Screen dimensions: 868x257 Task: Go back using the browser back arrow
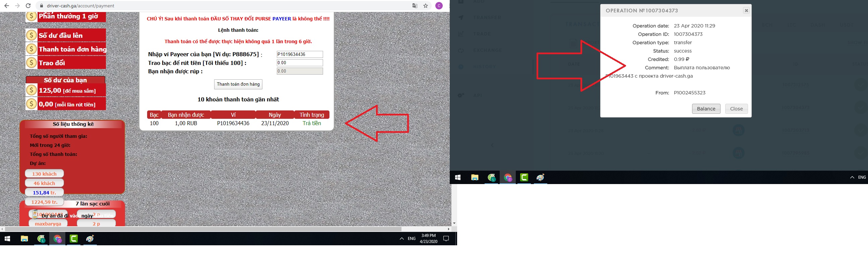(x=6, y=6)
